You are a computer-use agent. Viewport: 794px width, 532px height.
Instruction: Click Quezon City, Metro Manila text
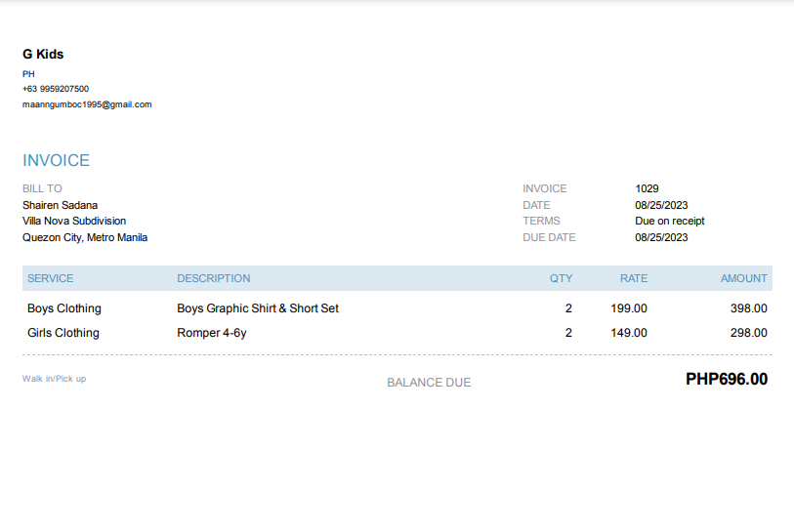[x=85, y=237]
